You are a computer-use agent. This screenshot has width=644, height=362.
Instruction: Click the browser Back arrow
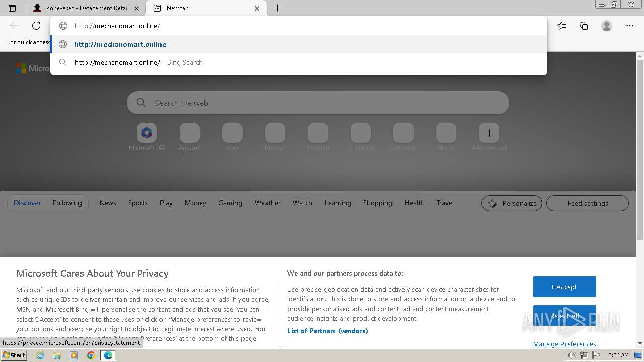click(x=14, y=26)
